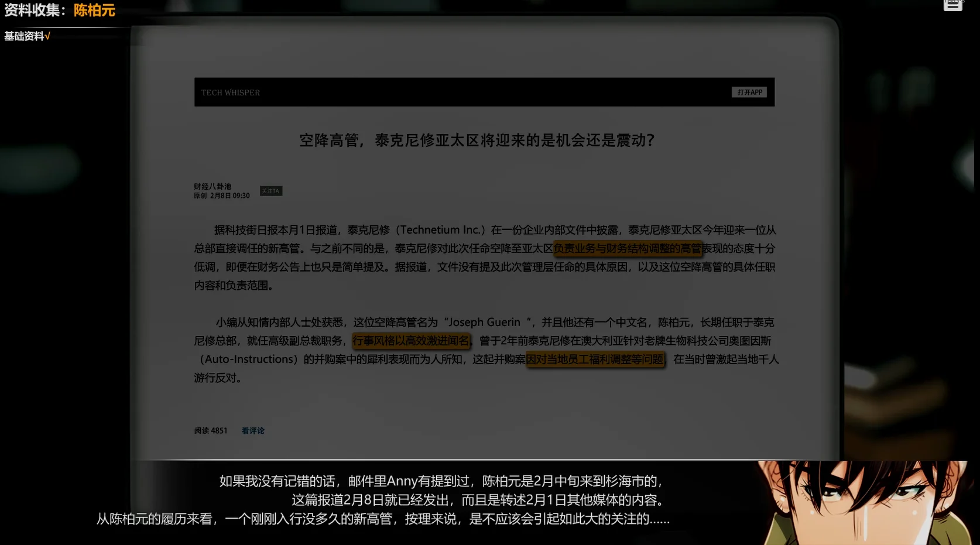This screenshot has height=545, width=980.
Task: Select highlighted clue 负责业务与财务结构调整的高管
Action: [628, 249]
